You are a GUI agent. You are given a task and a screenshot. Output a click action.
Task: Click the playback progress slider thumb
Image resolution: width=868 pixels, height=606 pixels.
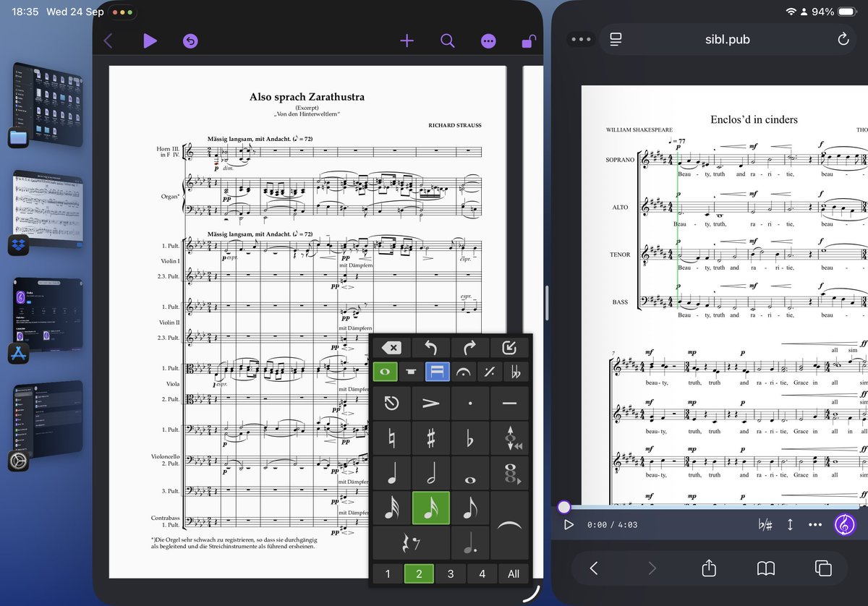click(x=564, y=508)
